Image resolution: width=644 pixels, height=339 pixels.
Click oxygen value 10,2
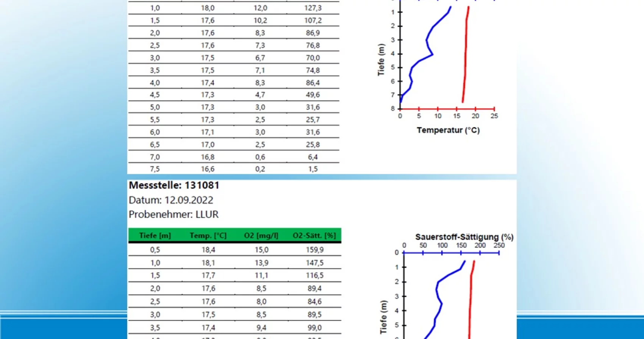coord(260,20)
